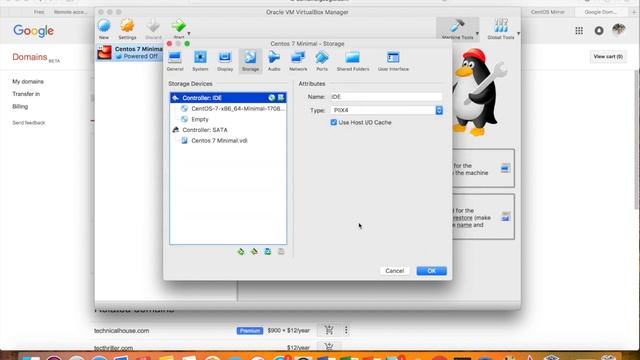
Task: Open the Google apps grid icon
Action: click(579, 31)
